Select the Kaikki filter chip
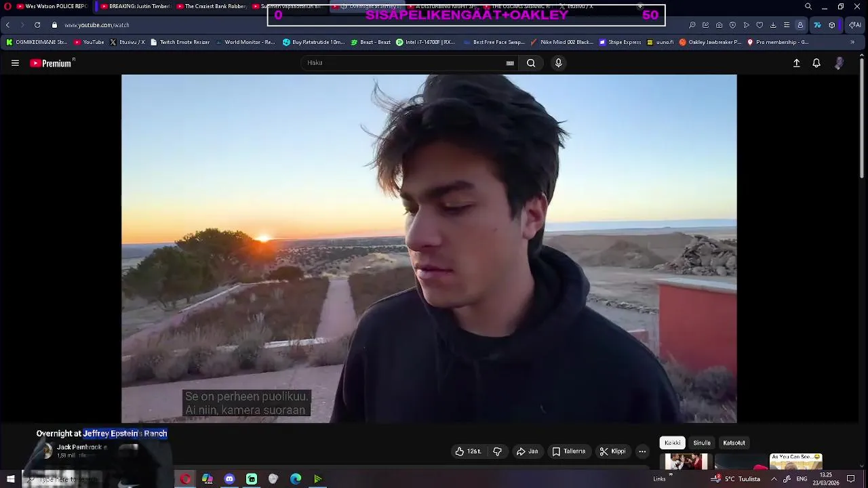 tap(673, 443)
